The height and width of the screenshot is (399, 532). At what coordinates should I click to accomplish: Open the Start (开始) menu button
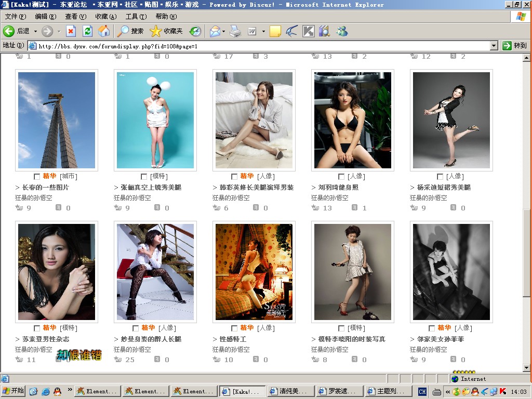click(x=13, y=391)
